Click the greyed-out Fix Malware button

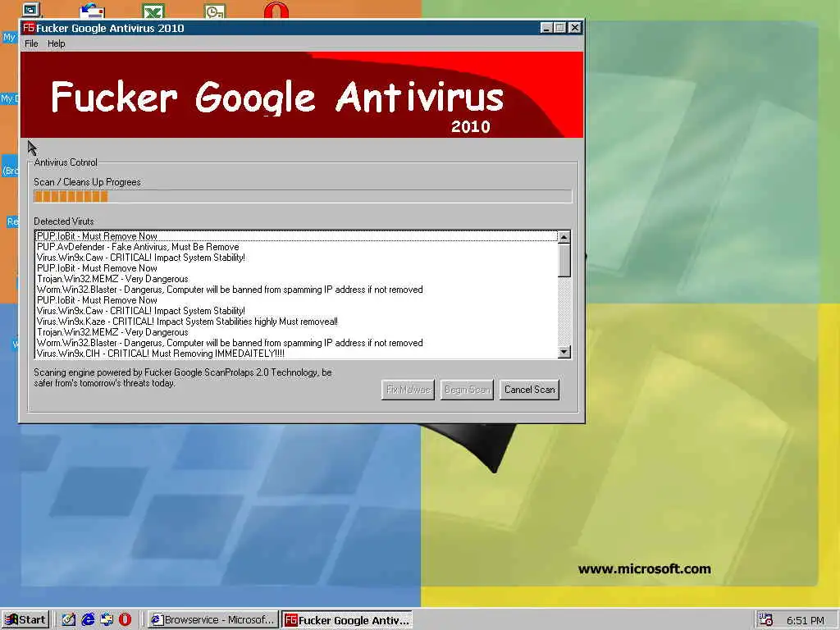pos(408,390)
